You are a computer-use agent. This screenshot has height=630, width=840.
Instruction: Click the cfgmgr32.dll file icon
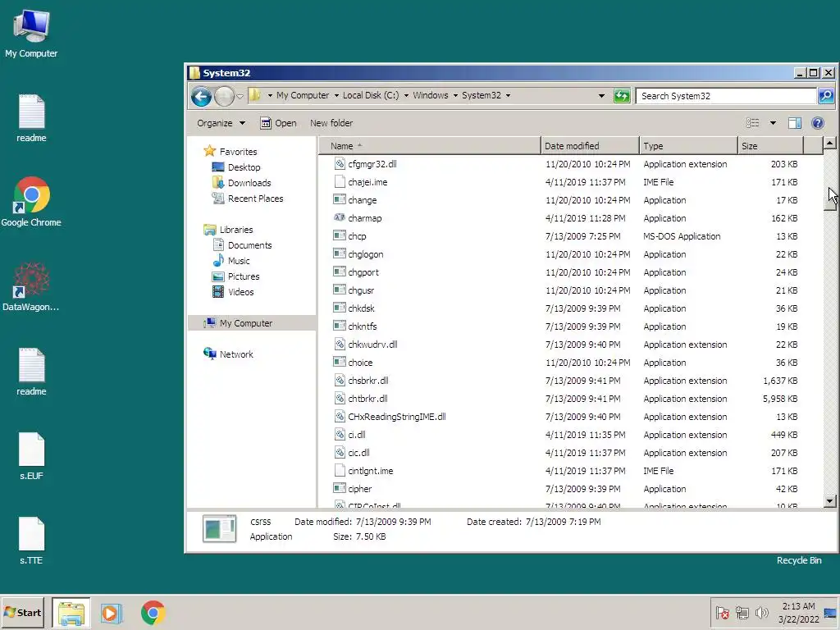click(339, 164)
